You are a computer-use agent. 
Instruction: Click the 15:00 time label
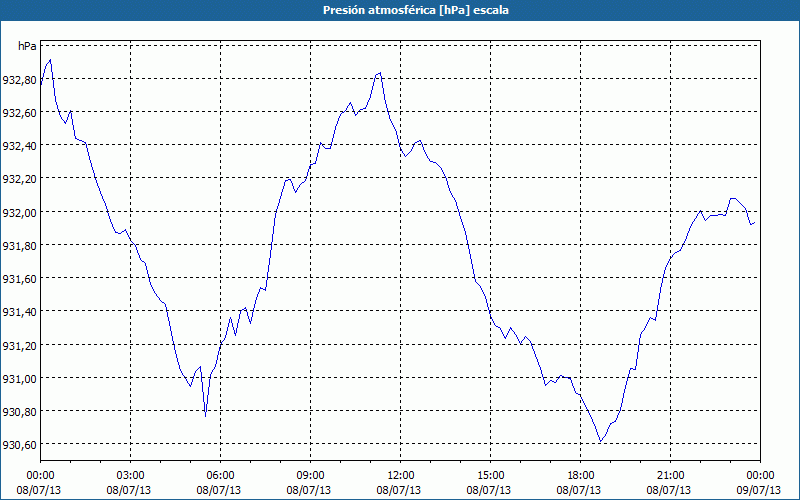(x=490, y=476)
